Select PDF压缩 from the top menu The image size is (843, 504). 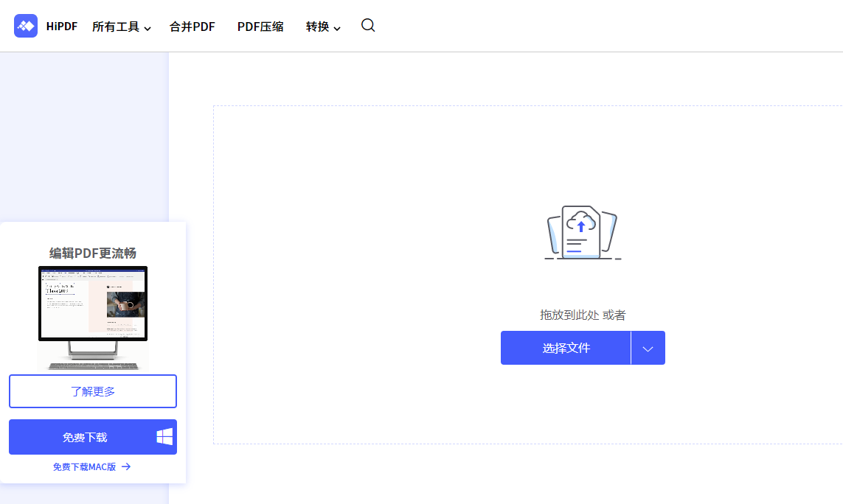pos(260,26)
